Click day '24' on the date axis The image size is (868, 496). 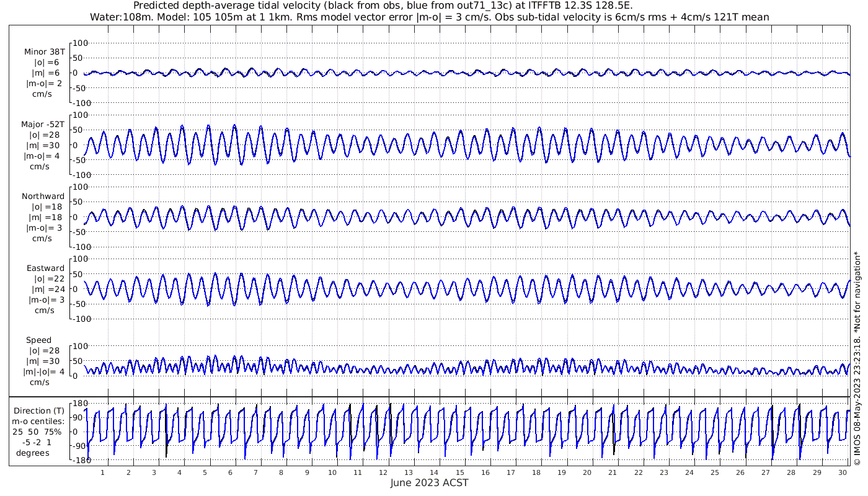(x=689, y=472)
